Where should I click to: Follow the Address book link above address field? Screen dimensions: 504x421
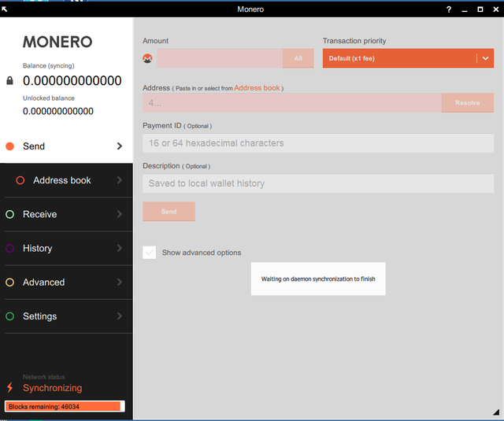pos(257,88)
